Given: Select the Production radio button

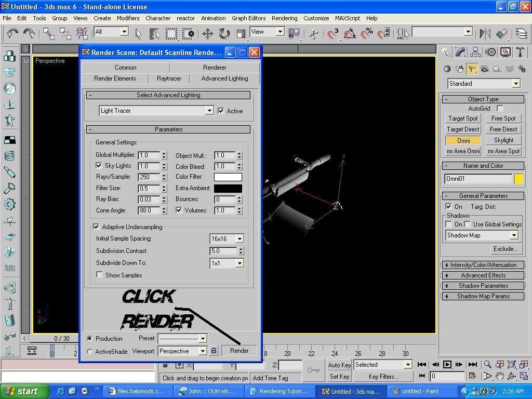Looking at the screenshot, I should click(x=89, y=338).
